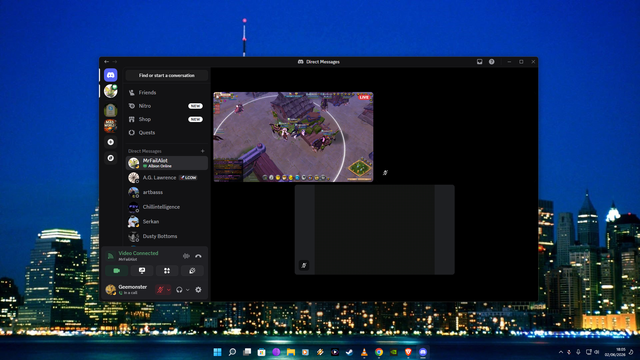
Task: Open Geemonster user profile panel
Action: coord(128,289)
